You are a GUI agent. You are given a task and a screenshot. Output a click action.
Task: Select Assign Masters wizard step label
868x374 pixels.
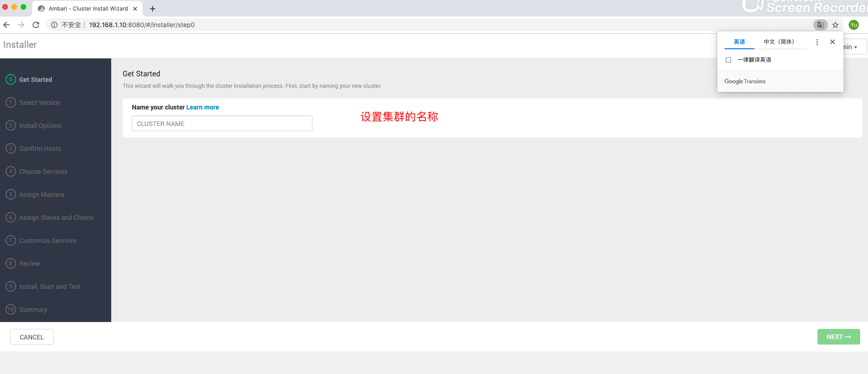click(x=42, y=195)
